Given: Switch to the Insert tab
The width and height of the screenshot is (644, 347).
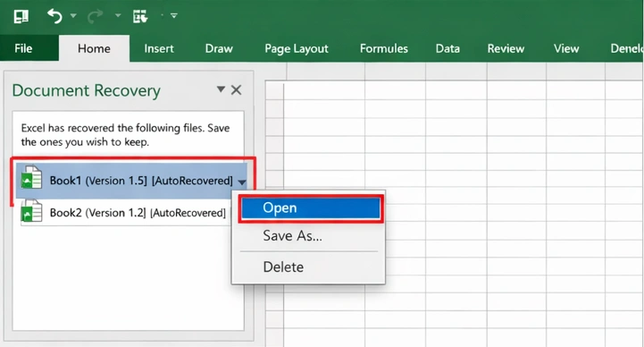Looking at the screenshot, I should click(x=159, y=48).
